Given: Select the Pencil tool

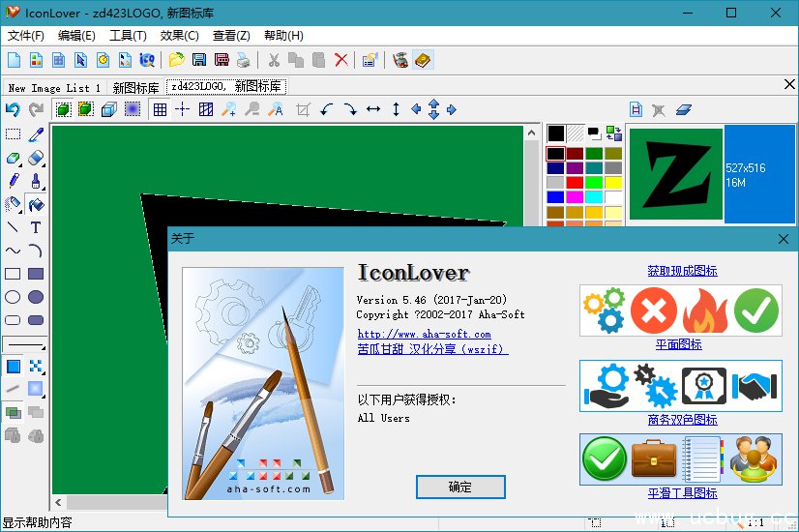Looking at the screenshot, I should (13, 180).
